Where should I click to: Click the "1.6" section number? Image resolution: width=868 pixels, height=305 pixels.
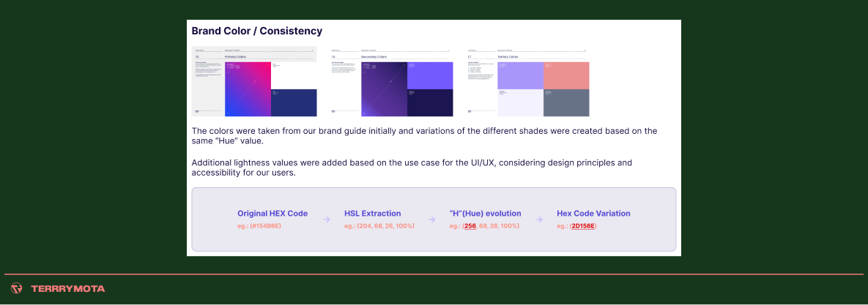tap(333, 57)
